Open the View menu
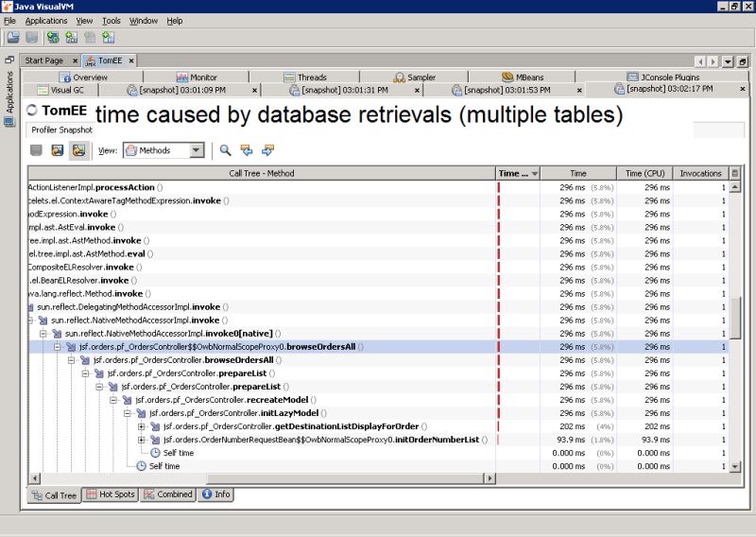The image size is (756, 537). (x=84, y=21)
